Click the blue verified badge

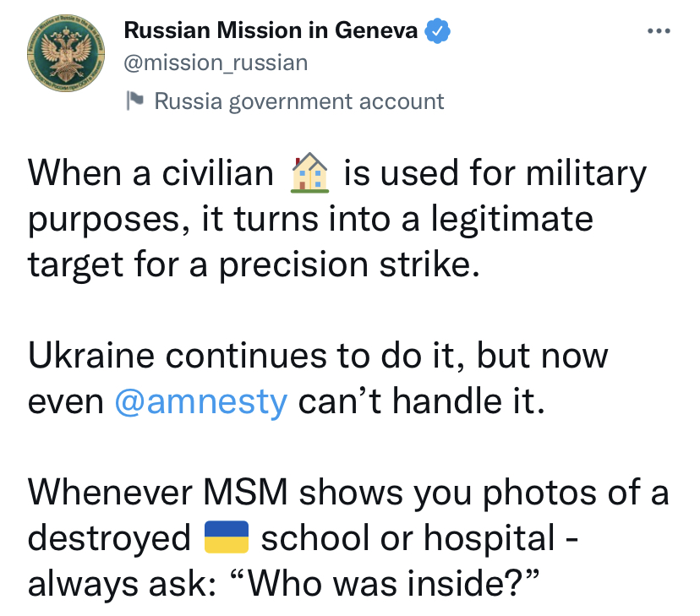point(436,31)
